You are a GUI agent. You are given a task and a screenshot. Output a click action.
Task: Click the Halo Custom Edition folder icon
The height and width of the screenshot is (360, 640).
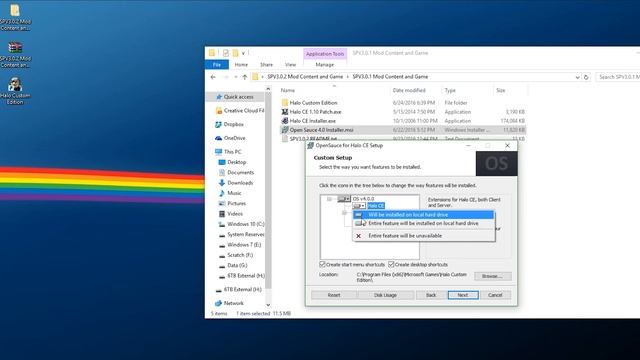coord(285,103)
